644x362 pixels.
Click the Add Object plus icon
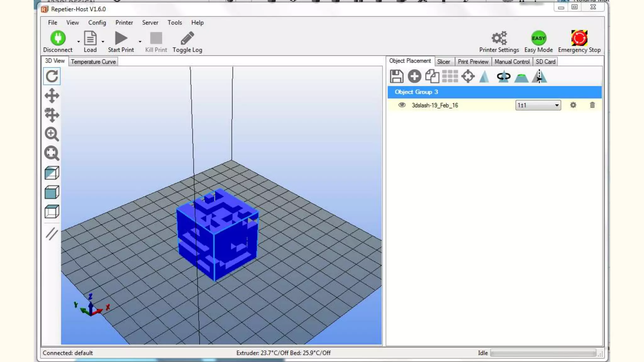coord(414,76)
